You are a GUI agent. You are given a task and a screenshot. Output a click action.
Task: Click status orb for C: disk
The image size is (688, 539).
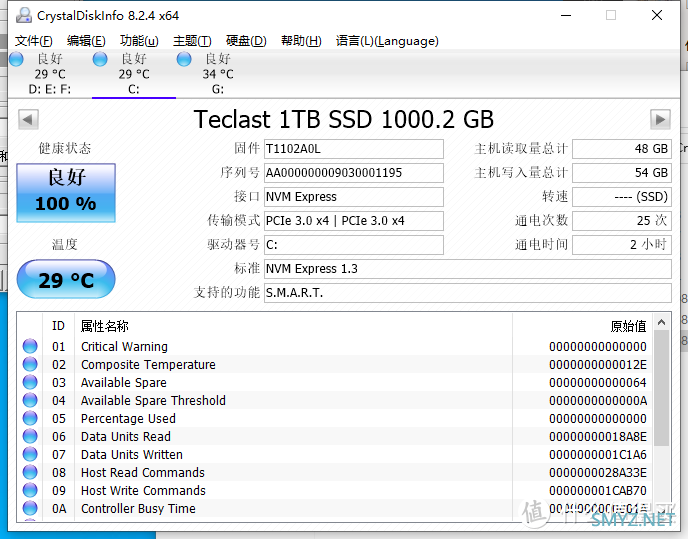click(x=100, y=59)
